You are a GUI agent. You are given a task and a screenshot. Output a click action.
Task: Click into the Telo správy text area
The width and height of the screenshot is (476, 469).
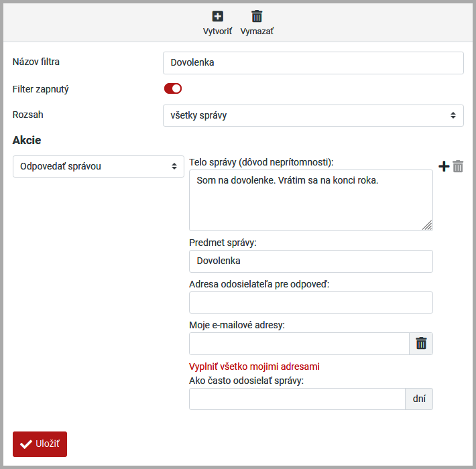[310, 200]
